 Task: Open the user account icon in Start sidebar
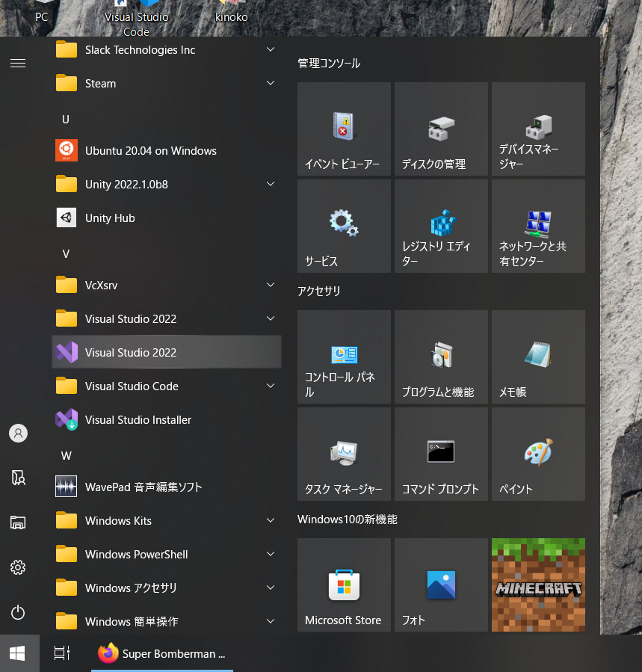coord(18,434)
